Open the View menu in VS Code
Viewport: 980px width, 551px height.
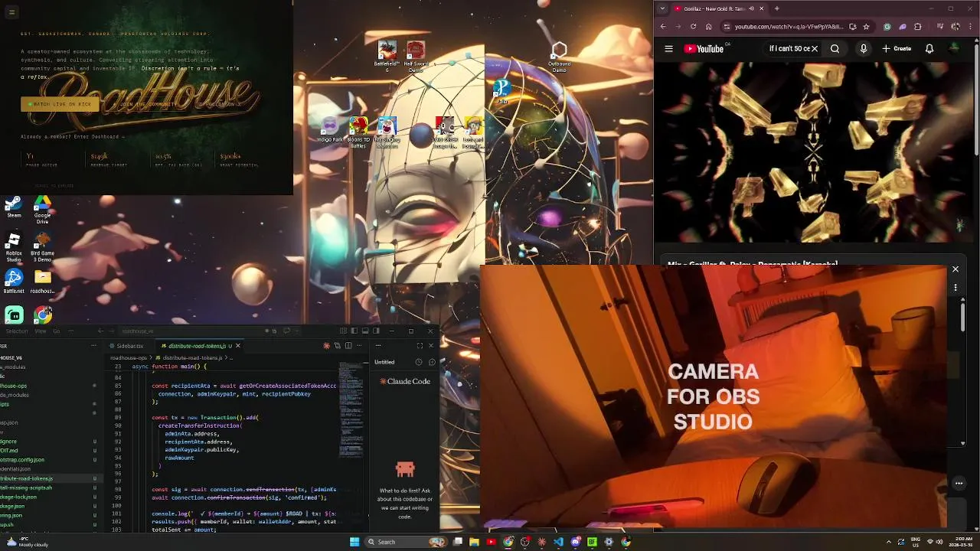pyautogui.click(x=40, y=331)
